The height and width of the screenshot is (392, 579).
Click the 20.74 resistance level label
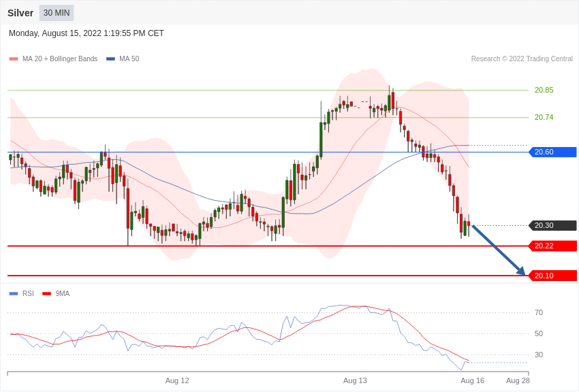[x=544, y=117]
